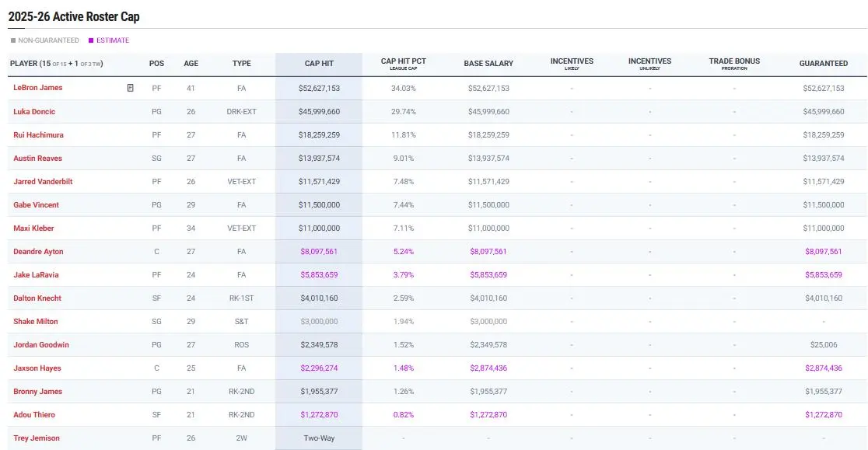Image resolution: width=868 pixels, height=450 pixels.
Task: Open Shake Milton player link
Action: pyautogui.click(x=36, y=321)
